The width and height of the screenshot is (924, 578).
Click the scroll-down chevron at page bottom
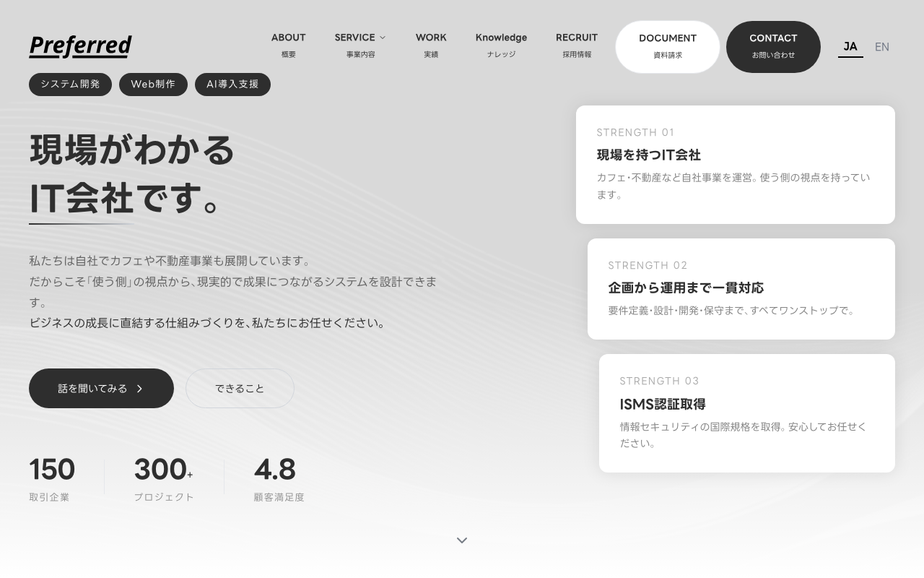[x=462, y=540]
